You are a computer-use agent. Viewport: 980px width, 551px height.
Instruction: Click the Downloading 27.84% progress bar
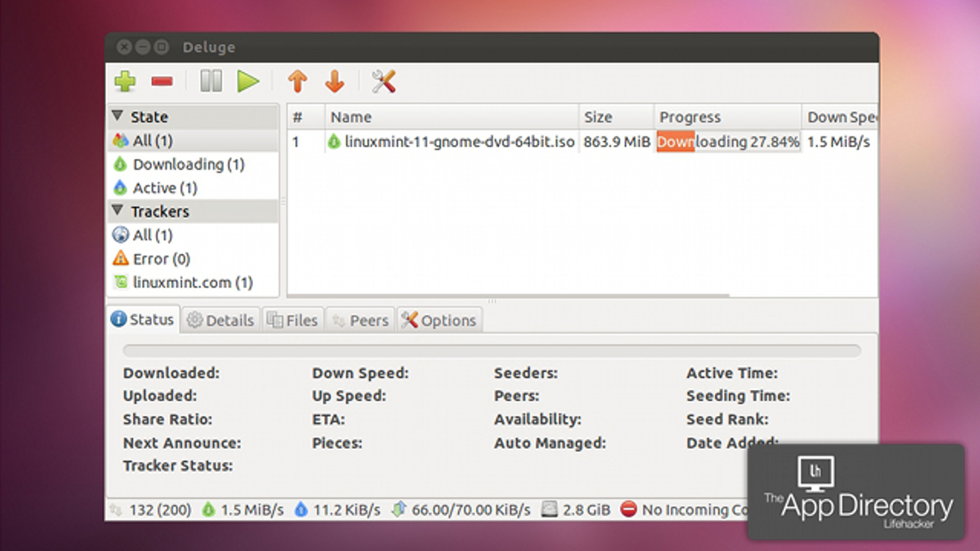(728, 141)
